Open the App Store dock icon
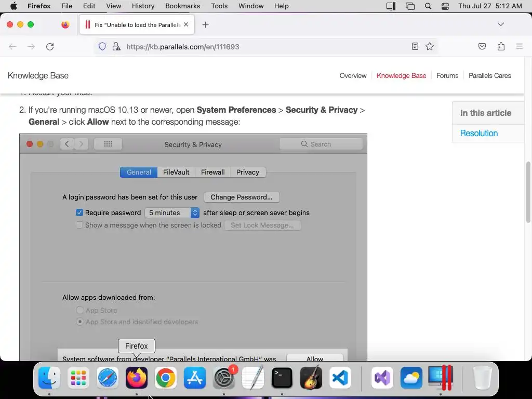The width and height of the screenshot is (532, 399). coord(195,378)
